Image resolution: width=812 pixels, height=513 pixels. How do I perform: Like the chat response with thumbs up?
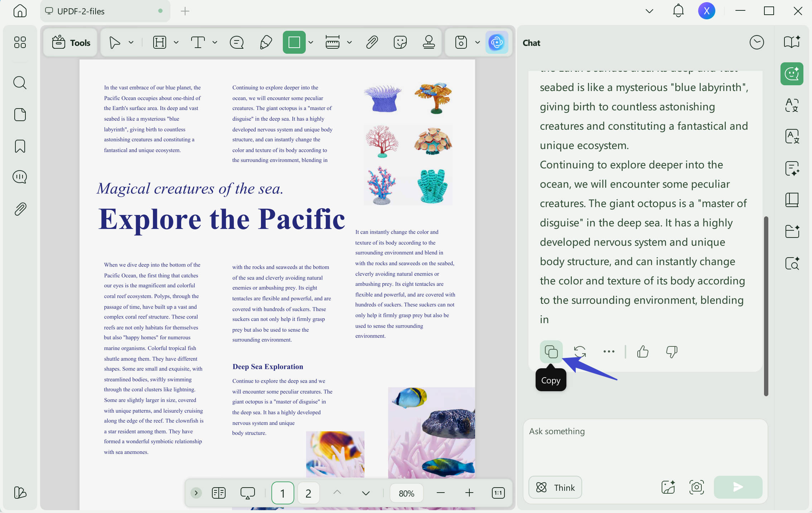pyautogui.click(x=643, y=352)
